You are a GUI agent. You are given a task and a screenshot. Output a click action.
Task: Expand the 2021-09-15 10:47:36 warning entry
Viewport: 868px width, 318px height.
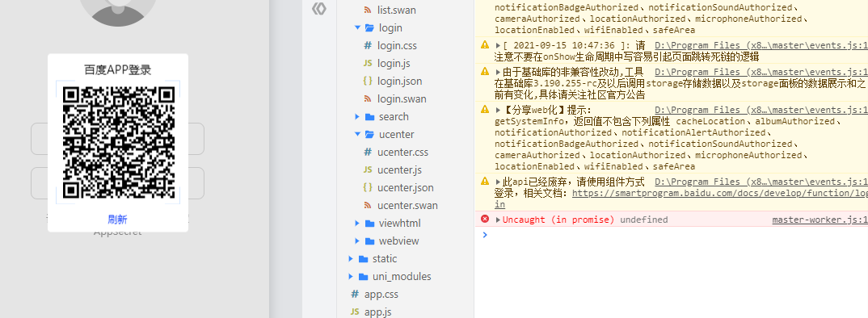pos(498,45)
